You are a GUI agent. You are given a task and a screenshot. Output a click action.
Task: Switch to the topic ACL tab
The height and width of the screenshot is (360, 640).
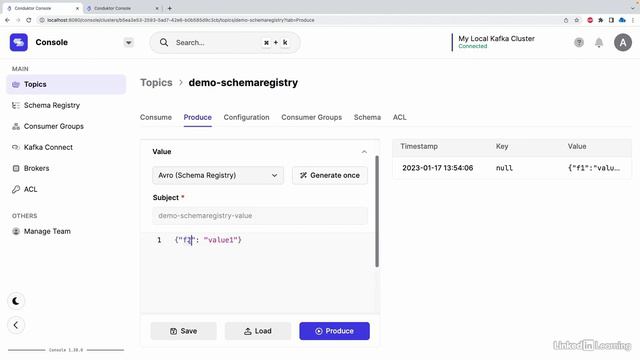pyautogui.click(x=400, y=118)
